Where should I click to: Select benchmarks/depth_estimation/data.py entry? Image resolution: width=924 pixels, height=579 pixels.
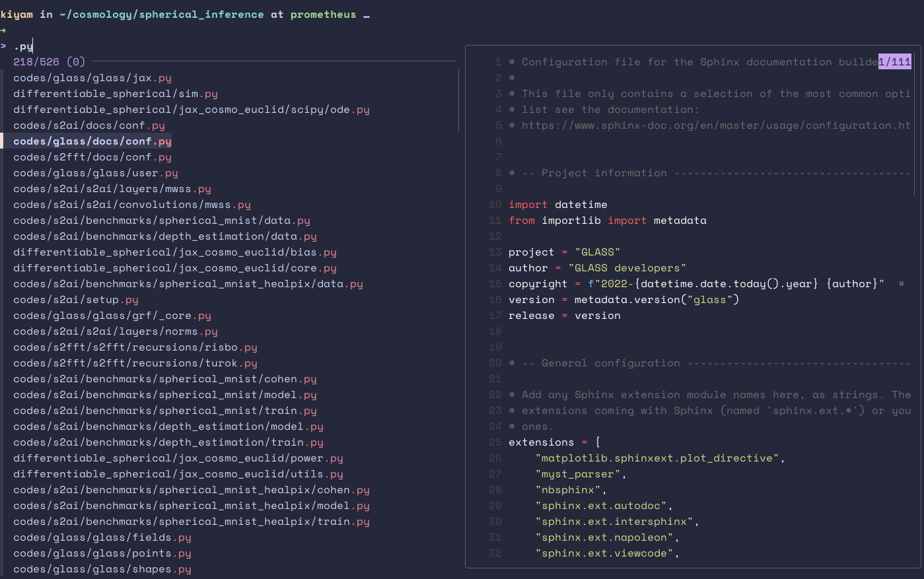coord(165,236)
